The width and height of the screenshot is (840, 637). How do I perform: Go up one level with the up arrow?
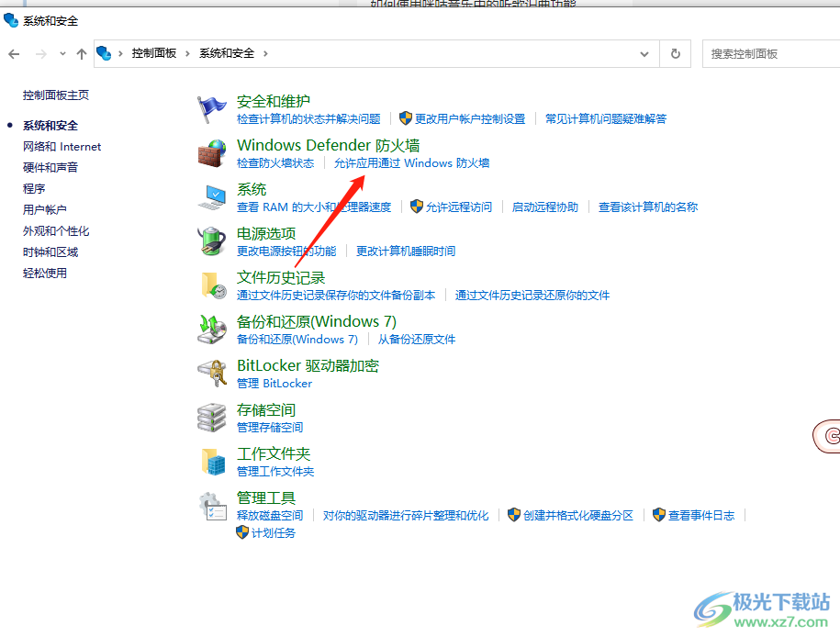[82, 53]
